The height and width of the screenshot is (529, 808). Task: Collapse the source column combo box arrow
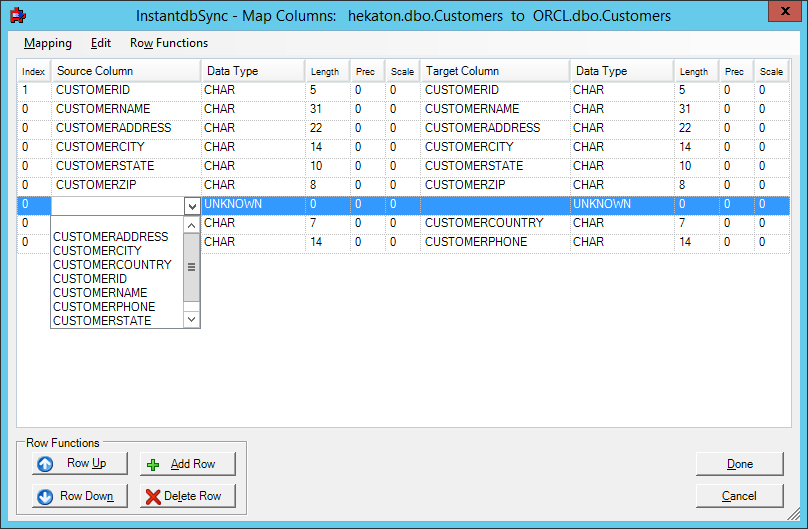192,206
